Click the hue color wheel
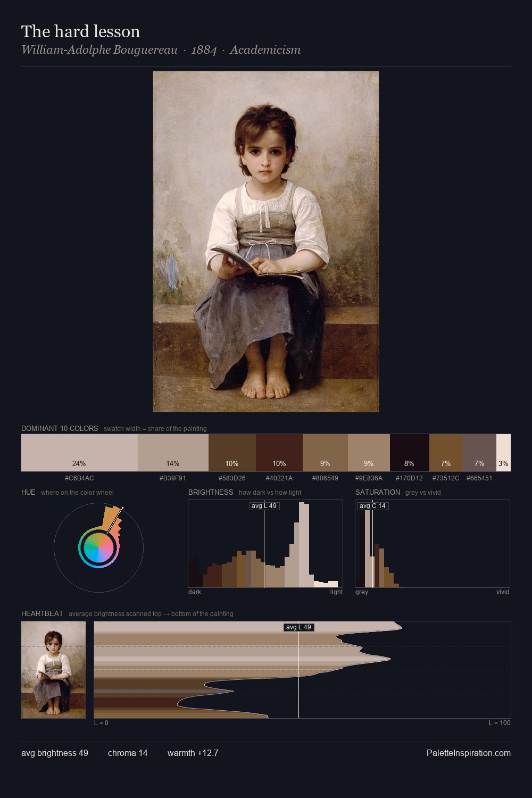The image size is (532, 798). tap(98, 547)
